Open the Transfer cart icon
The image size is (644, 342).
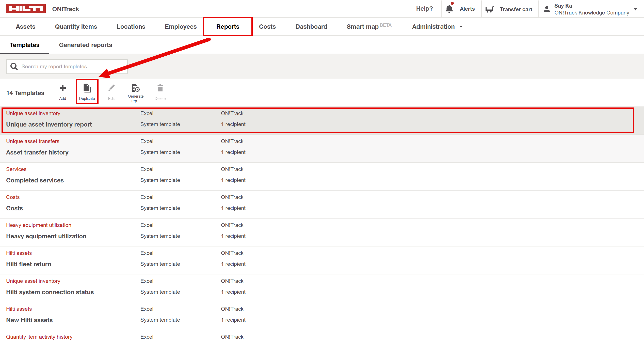pyautogui.click(x=489, y=9)
